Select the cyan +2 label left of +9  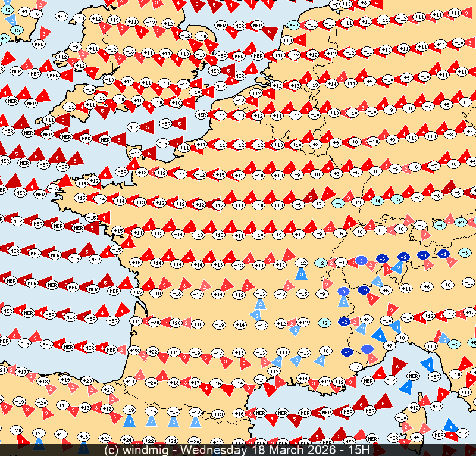(321, 263)
